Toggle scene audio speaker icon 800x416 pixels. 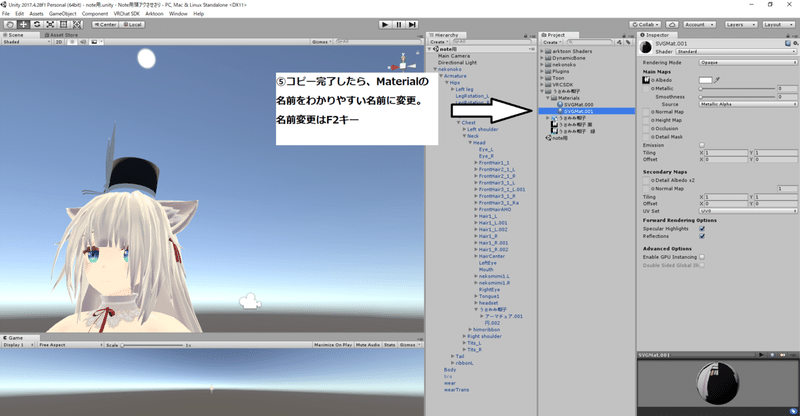point(83,42)
